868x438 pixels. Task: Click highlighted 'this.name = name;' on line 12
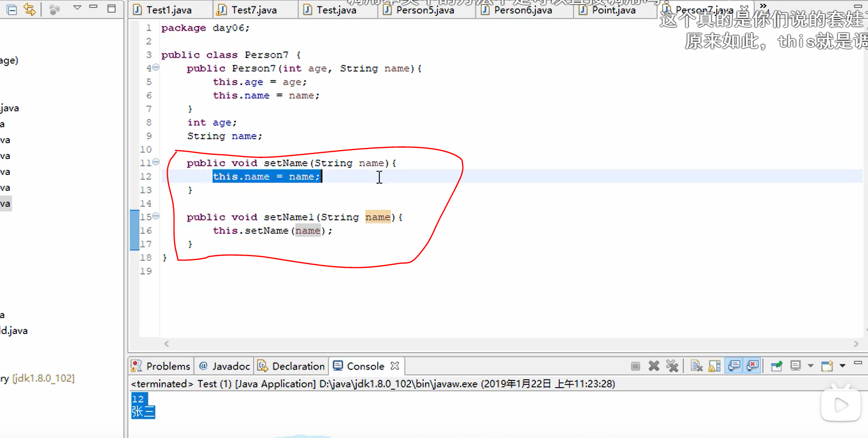(267, 177)
